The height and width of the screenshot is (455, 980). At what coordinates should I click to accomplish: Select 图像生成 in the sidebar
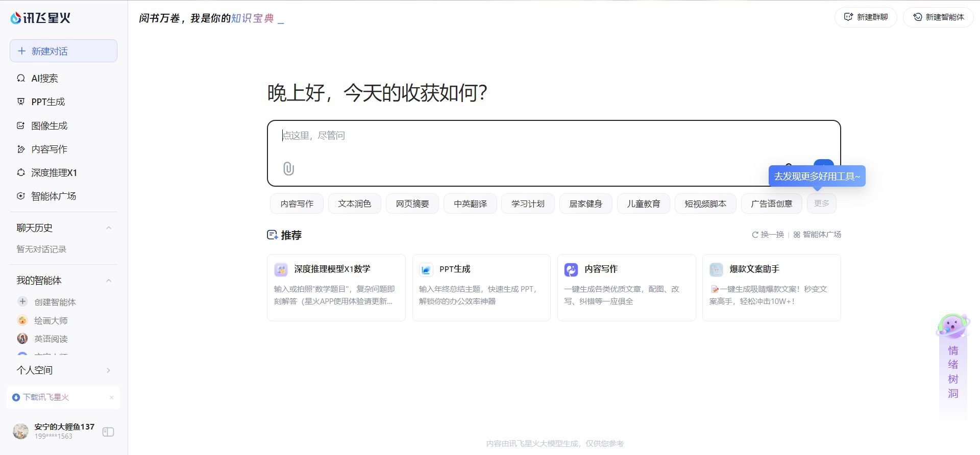pyautogui.click(x=49, y=126)
